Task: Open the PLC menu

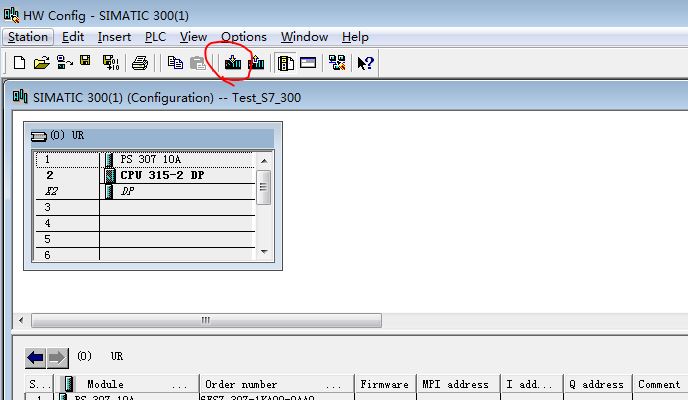Action: point(155,37)
